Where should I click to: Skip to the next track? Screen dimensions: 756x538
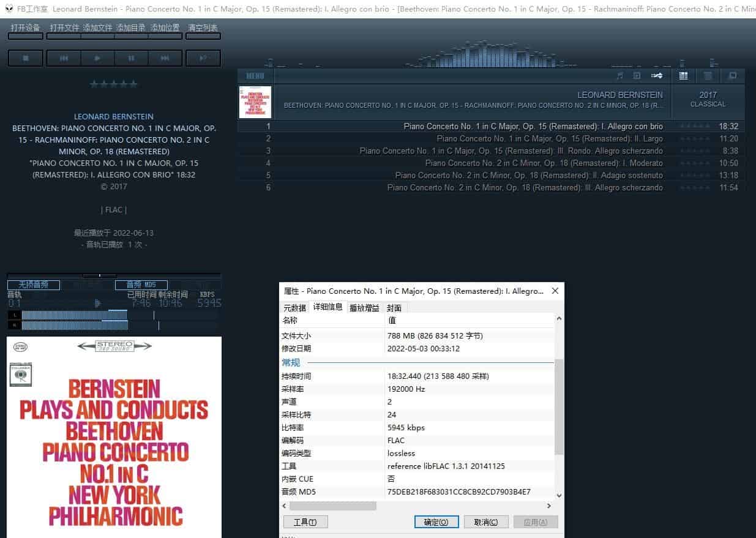[165, 58]
